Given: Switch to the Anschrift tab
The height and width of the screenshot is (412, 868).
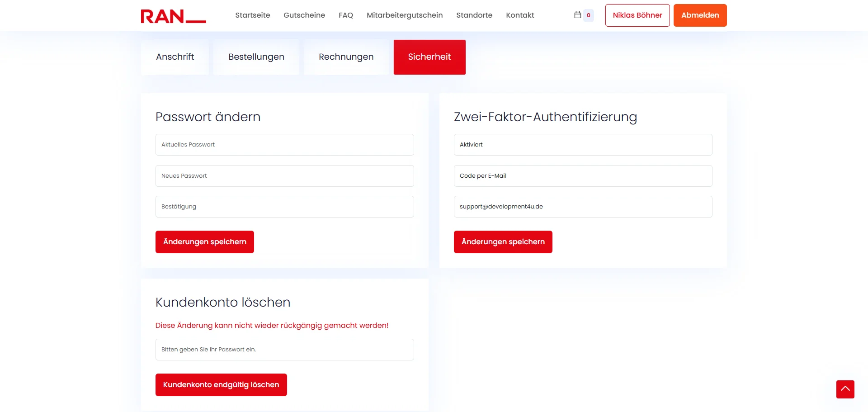Looking at the screenshot, I should click(175, 57).
